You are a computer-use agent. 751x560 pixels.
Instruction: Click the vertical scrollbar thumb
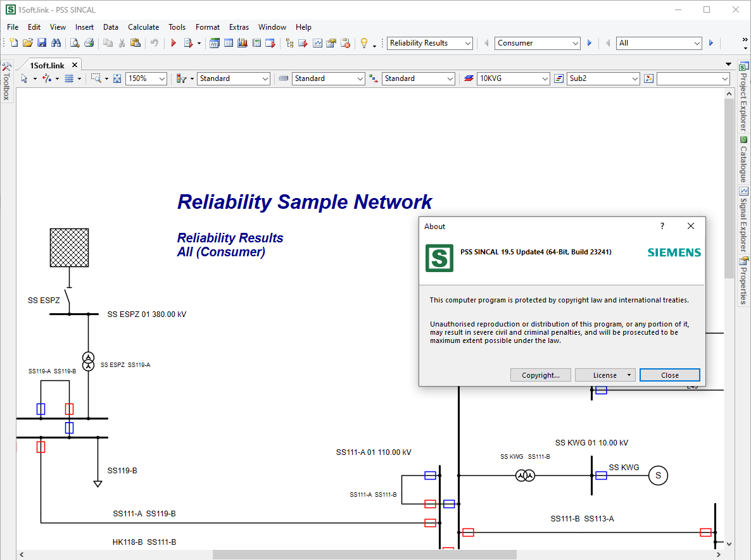point(729,189)
